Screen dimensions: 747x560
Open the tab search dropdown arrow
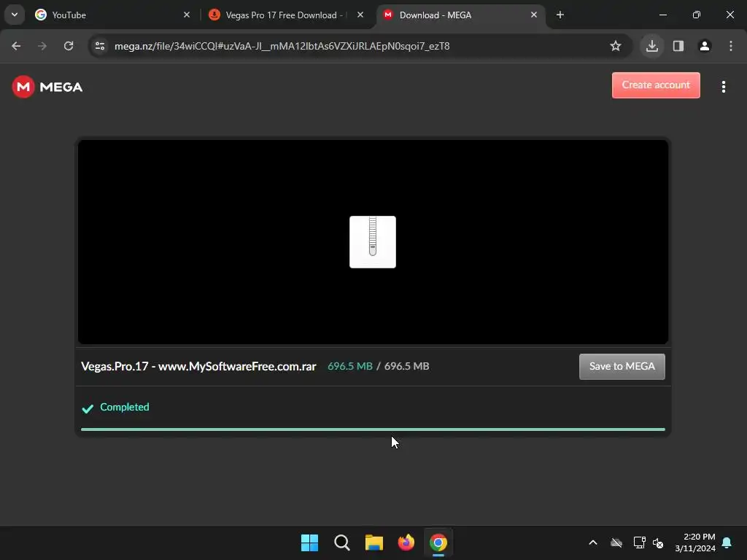tap(15, 15)
